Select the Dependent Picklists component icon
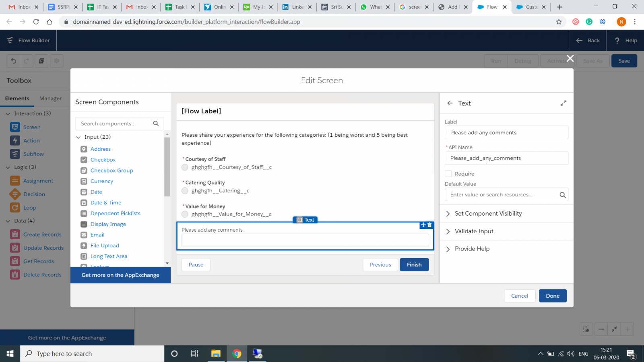Screen dimensions: 644x362 (84, 214)
